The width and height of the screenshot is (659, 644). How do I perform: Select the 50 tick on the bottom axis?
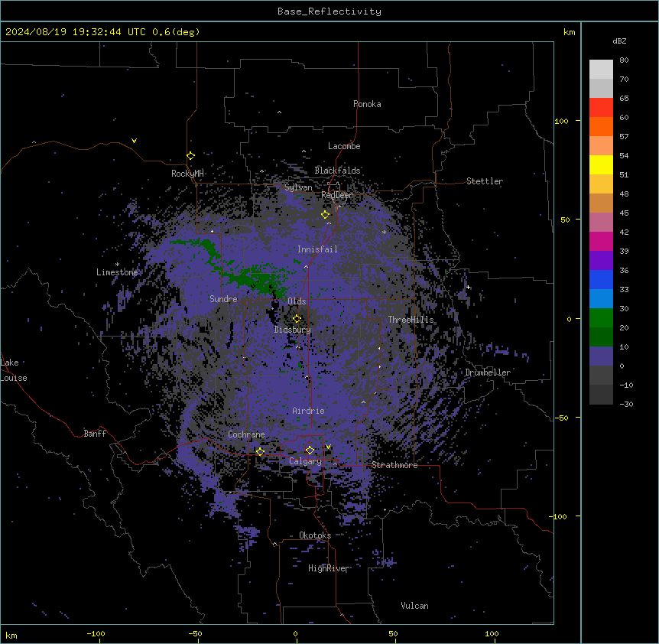[x=393, y=633]
